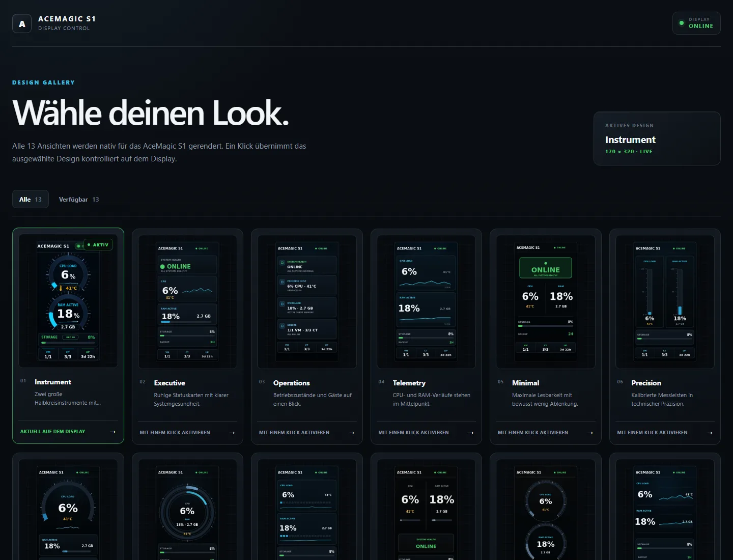The image size is (733, 560).
Task: Click the "Instrument" card title
Action: tap(53, 382)
